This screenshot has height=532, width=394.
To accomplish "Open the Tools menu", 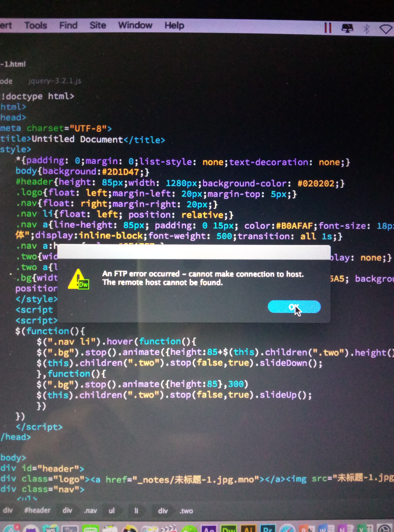I will pos(36,25).
